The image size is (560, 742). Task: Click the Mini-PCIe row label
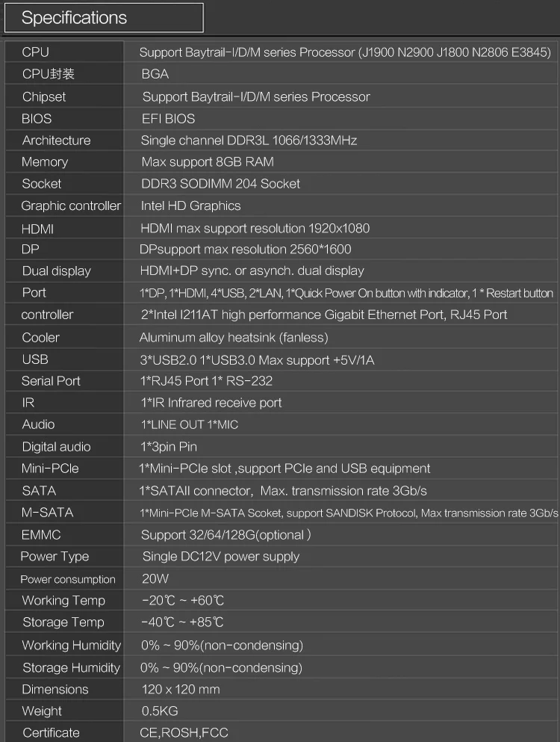tap(50, 469)
